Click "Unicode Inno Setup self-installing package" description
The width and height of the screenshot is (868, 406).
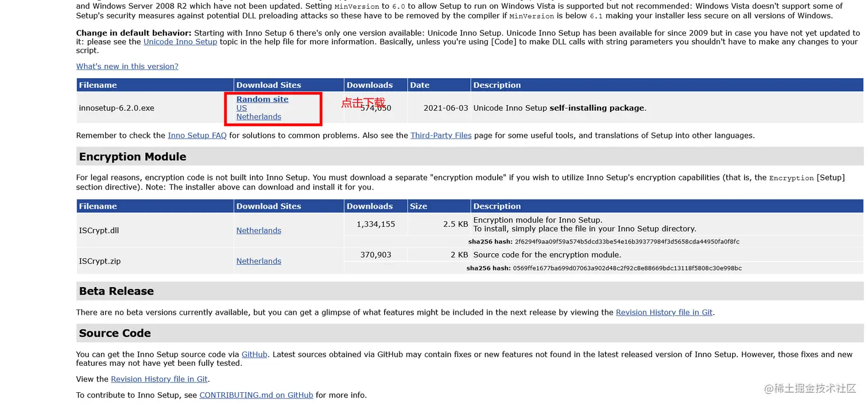click(560, 108)
